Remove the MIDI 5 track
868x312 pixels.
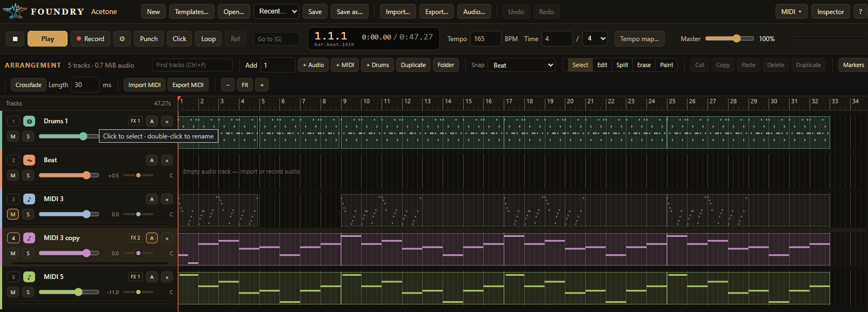[167, 277]
